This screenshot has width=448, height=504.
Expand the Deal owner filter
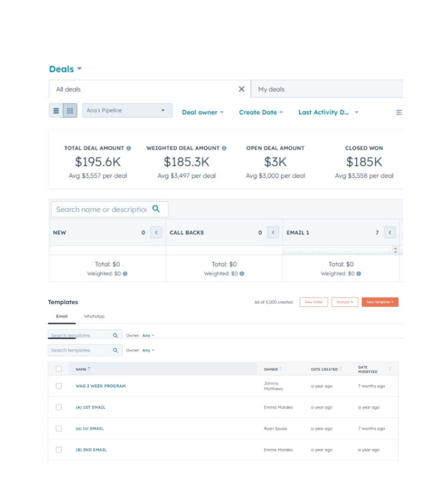202,113
